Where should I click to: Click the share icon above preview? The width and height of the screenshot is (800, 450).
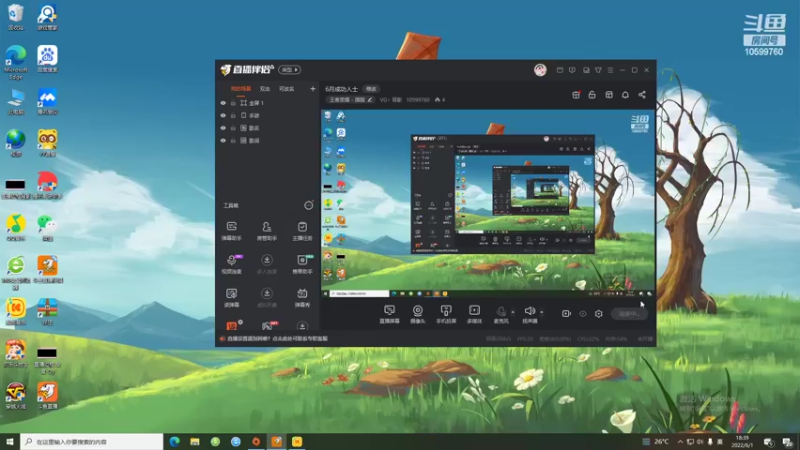coord(642,95)
